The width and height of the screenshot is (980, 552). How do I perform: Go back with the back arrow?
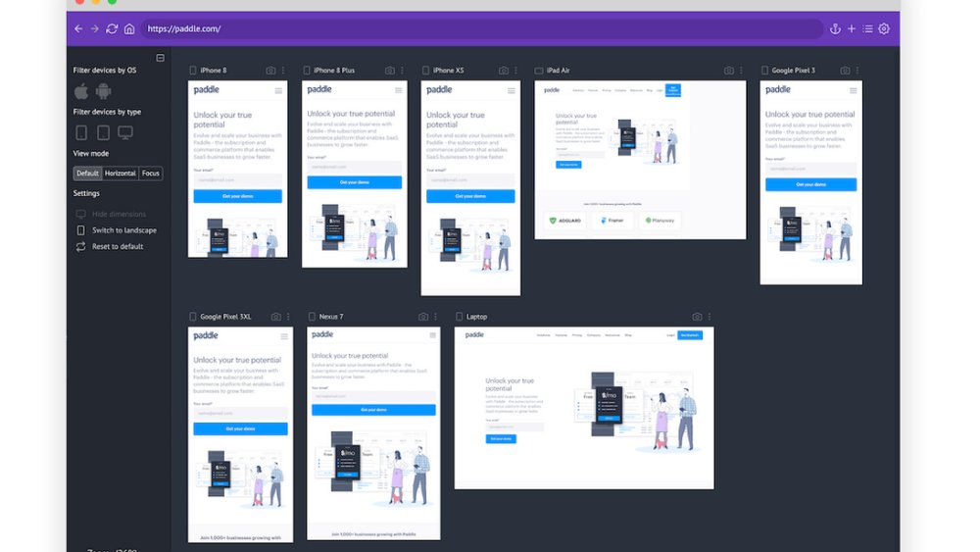[78, 28]
